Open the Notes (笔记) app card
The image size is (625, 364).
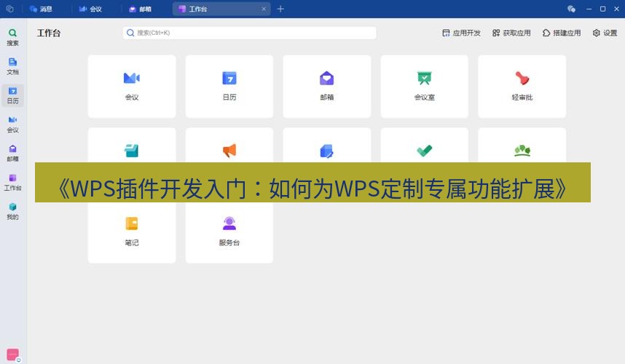click(x=132, y=232)
